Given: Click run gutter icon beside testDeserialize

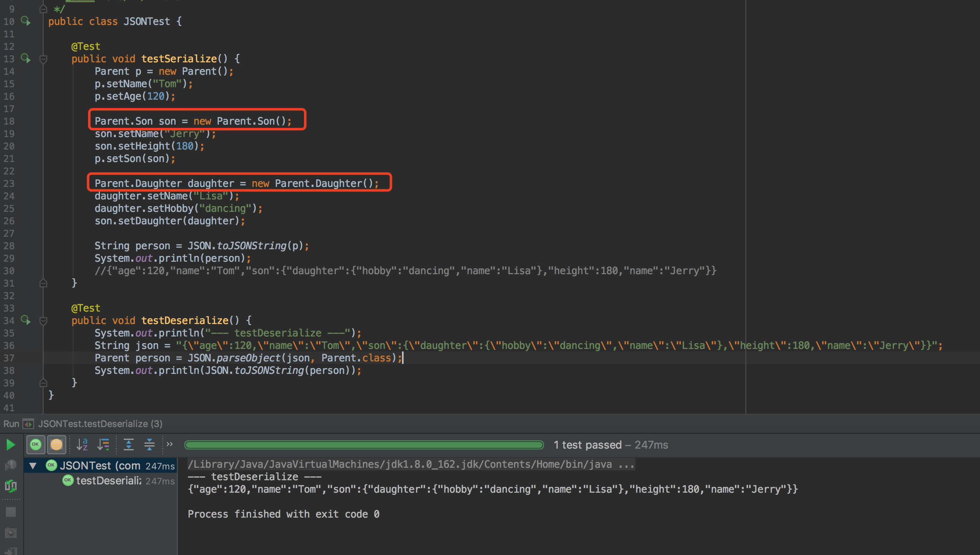Looking at the screenshot, I should (x=26, y=320).
